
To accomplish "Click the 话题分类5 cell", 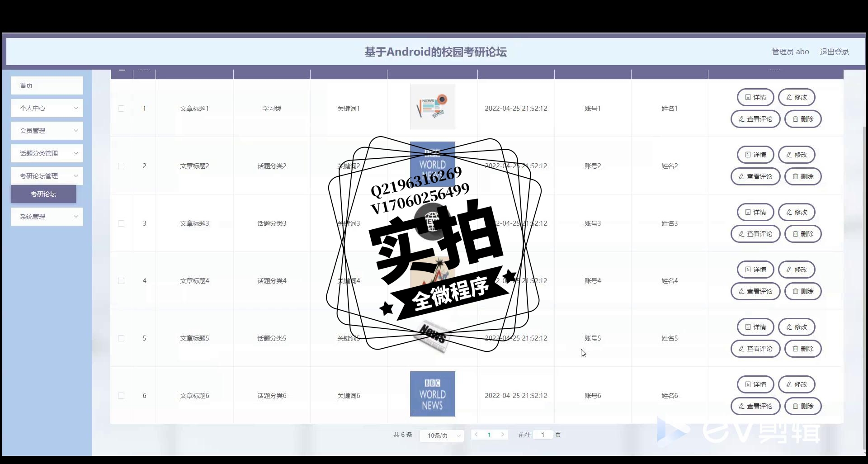I will 272,338.
